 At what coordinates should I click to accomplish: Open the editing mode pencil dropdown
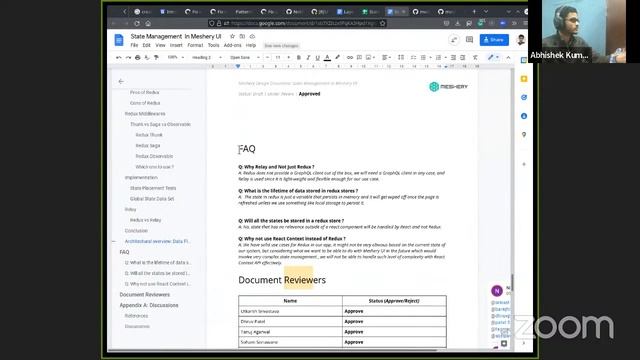493,58
